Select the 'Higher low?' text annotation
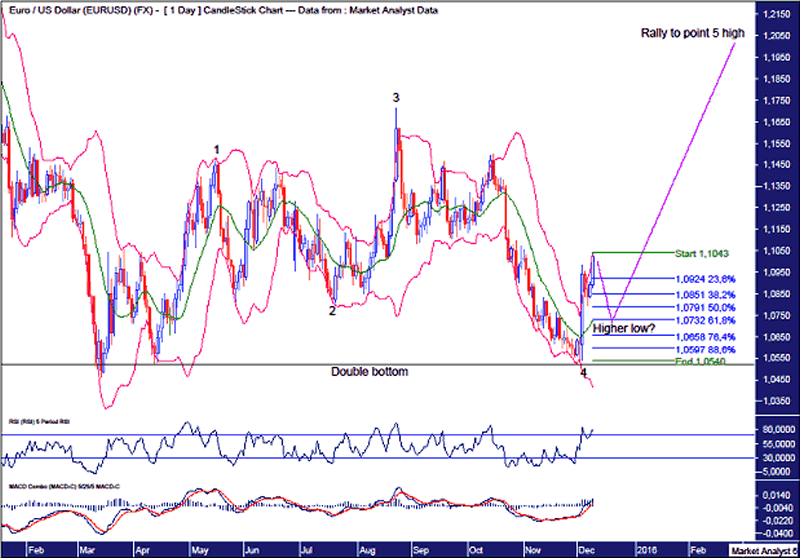 [x=623, y=328]
